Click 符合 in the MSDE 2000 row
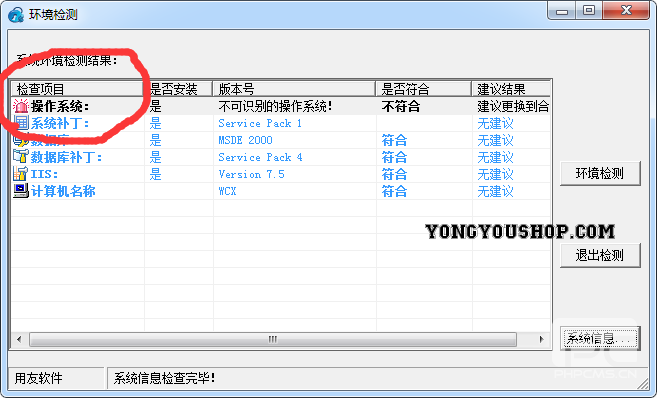The width and height of the screenshot is (657, 398). tap(394, 140)
